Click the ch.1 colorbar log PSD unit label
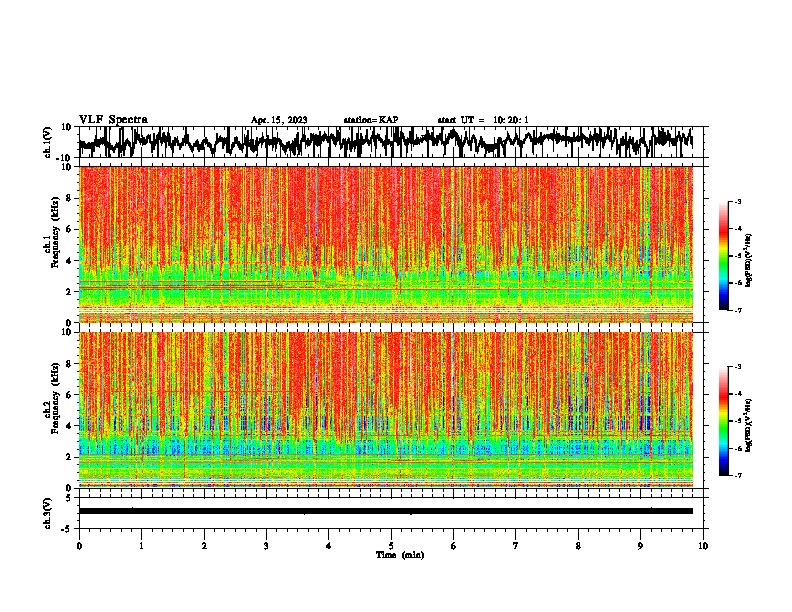792x612 pixels. pos(749,261)
